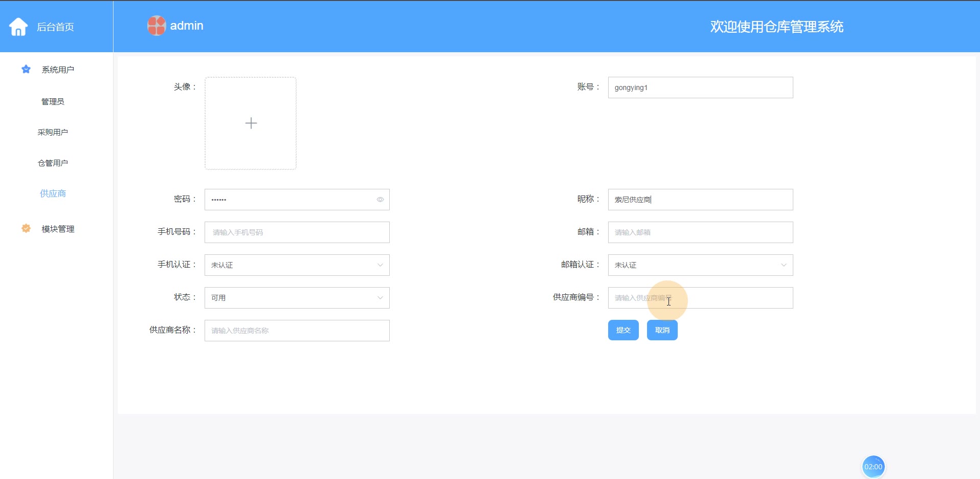The image size is (980, 479).
Task: Select 采购用户 menu item
Action: click(x=53, y=132)
